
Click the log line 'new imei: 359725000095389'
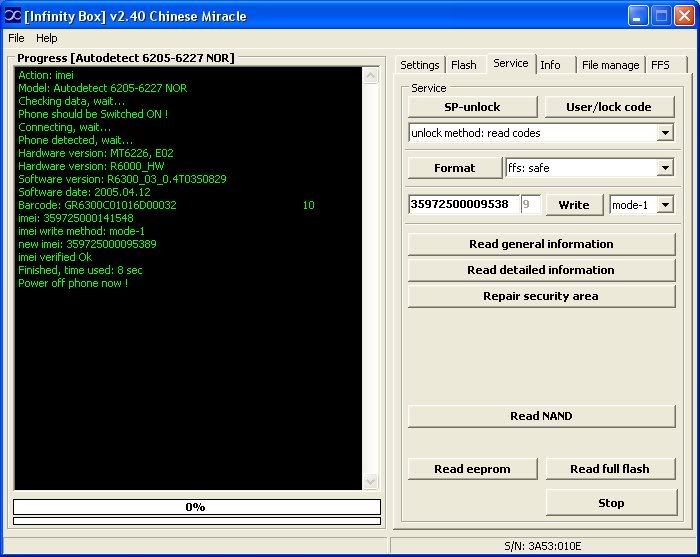coord(88,244)
